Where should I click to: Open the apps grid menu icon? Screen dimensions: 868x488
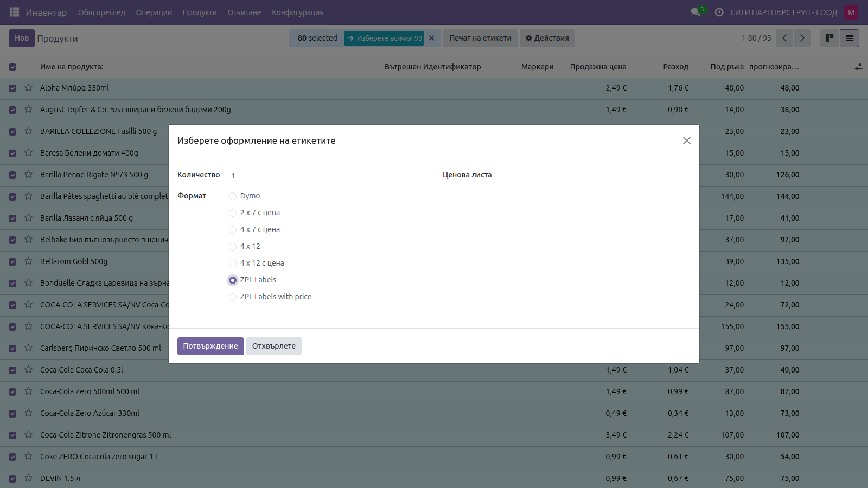click(14, 12)
